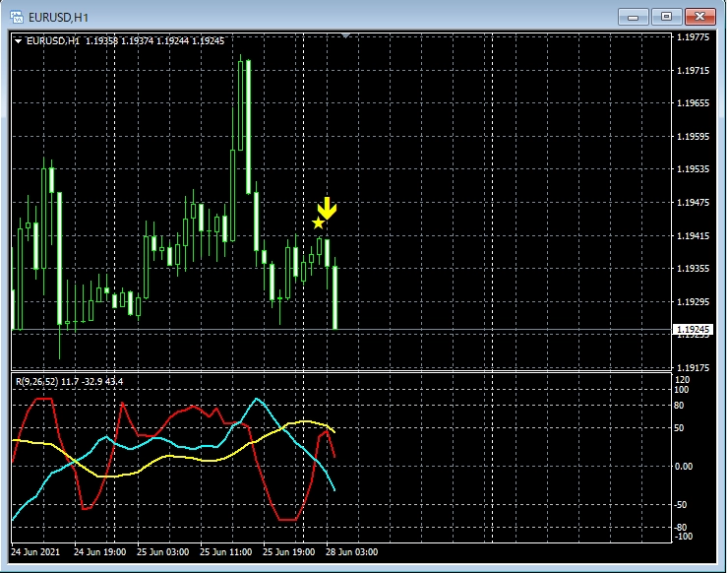This screenshot has height=573, width=728.
Task: Click the gray chart shift triangle marker
Action: click(345, 35)
